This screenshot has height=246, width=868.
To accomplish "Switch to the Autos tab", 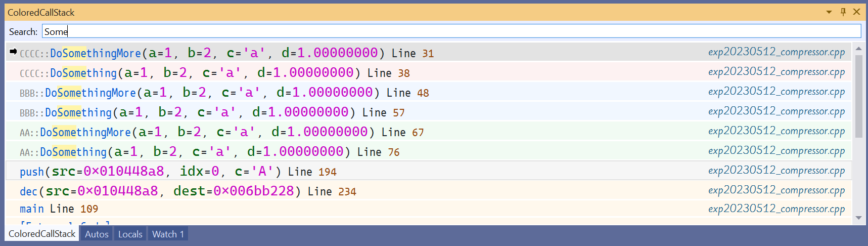I will [x=97, y=234].
